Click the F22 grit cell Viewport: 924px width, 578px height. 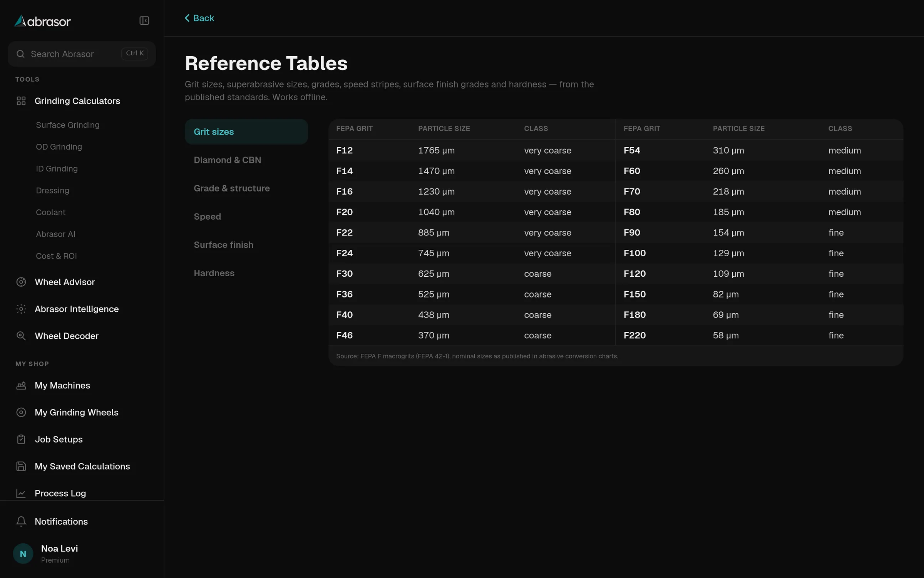coord(345,233)
